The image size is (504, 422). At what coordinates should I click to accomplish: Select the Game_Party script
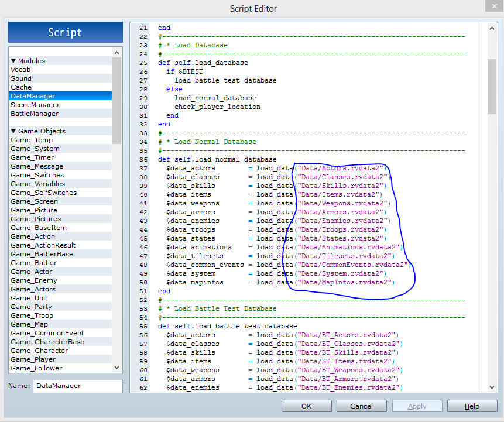pos(61,307)
